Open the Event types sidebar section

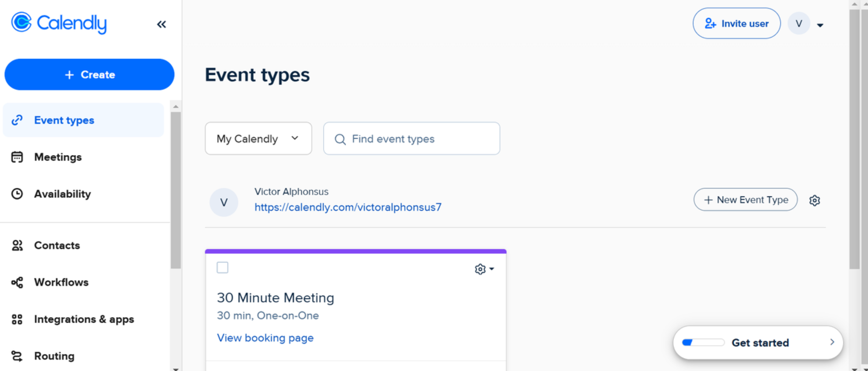(64, 120)
